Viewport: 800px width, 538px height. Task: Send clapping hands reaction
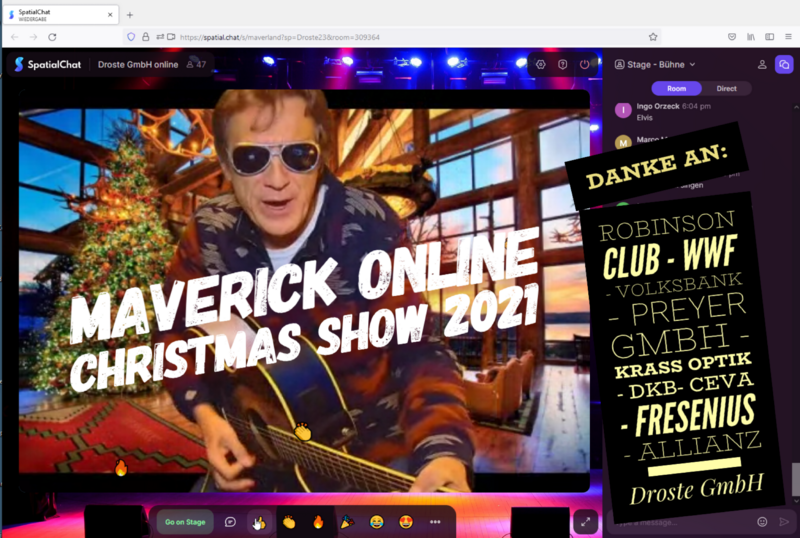289,522
